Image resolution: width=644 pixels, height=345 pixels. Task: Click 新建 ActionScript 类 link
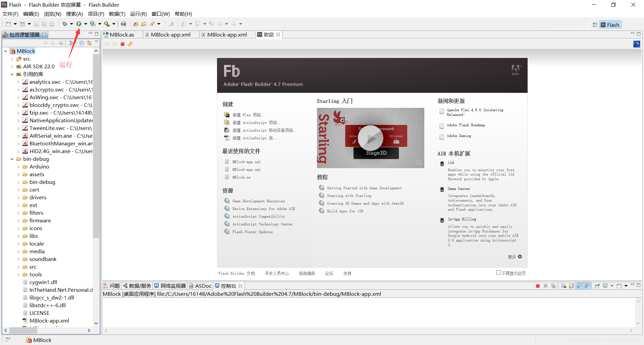(x=255, y=138)
